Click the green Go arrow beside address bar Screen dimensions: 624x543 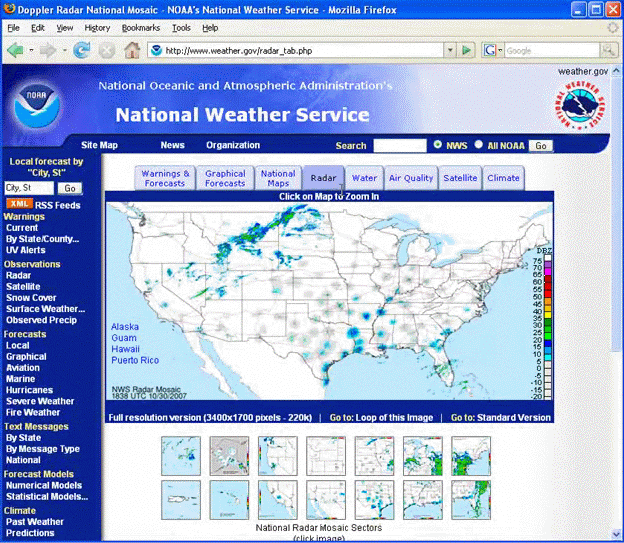pyautogui.click(x=466, y=51)
